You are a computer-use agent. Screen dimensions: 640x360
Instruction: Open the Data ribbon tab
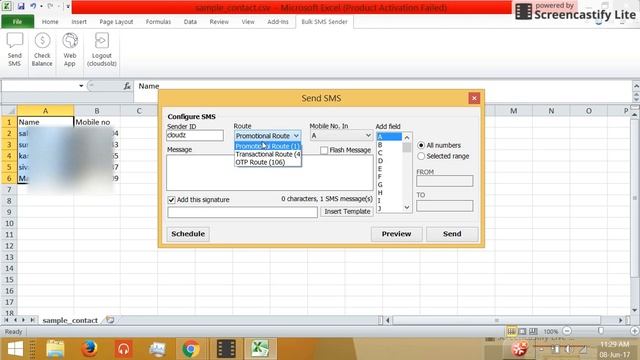[190, 22]
